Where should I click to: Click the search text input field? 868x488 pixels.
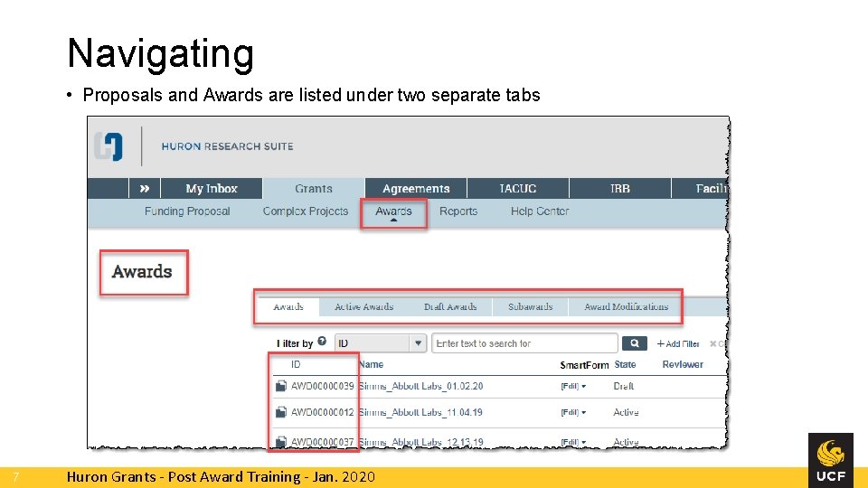point(524,343)
